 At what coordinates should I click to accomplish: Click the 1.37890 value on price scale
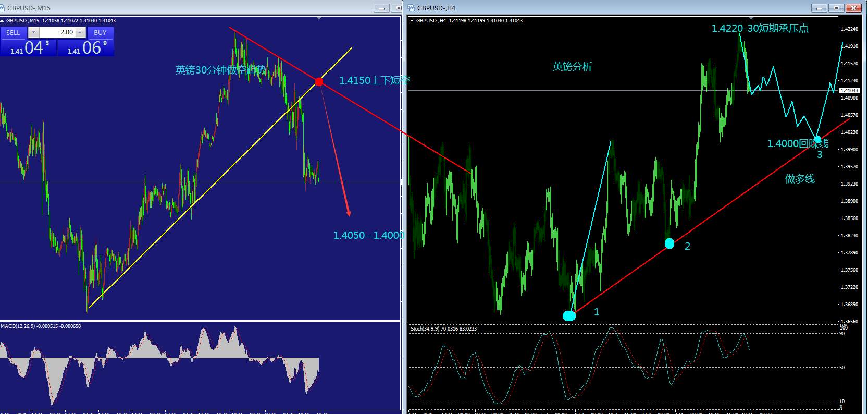(x=850, y=253)
